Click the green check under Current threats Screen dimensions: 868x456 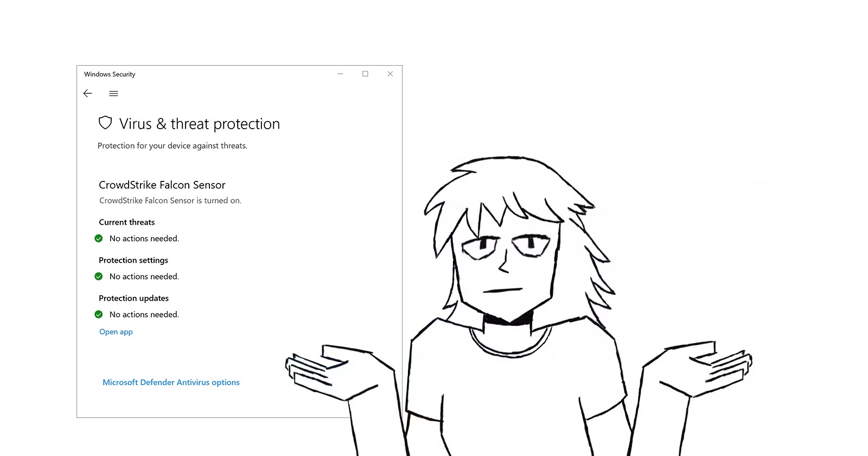99,238
